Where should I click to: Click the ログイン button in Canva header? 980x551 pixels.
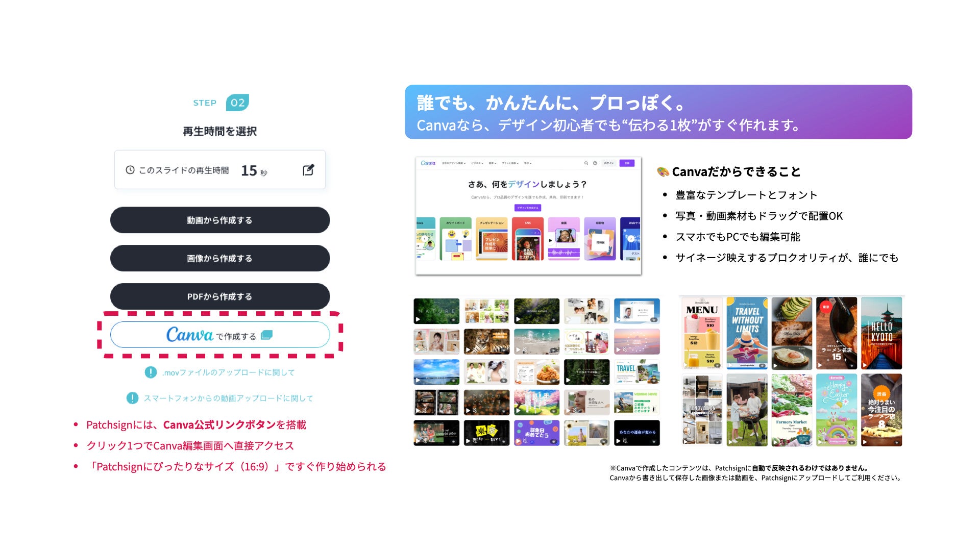click(609, 163)
